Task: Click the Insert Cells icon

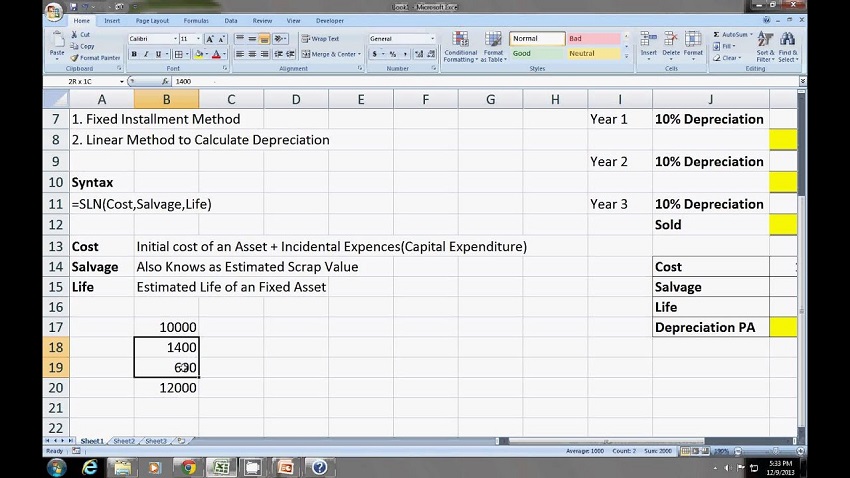Action: pyautogui.click(x=649, y=45)
